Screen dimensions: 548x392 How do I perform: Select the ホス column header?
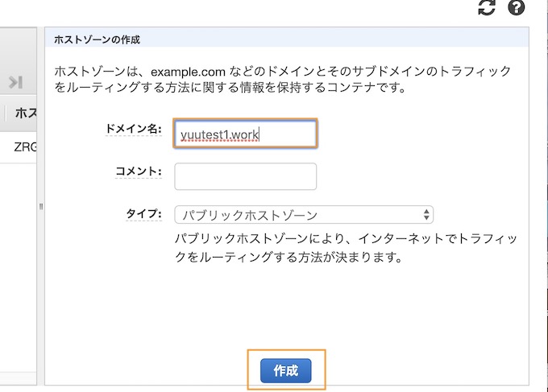26,113
